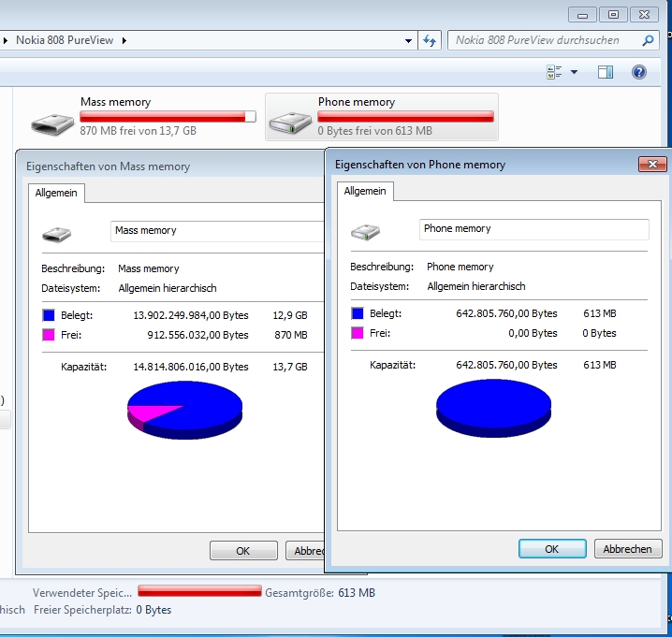Click the blue Belegt swatch in Phone memory
Viewport: 672px width, 637px height.
pyautogui.click(x=358, y=313)
